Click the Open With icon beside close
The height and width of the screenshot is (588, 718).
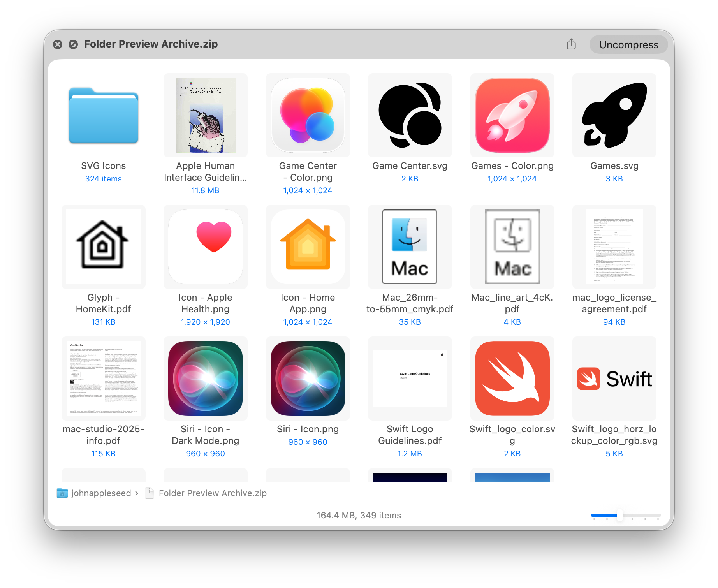click(73, 44)
